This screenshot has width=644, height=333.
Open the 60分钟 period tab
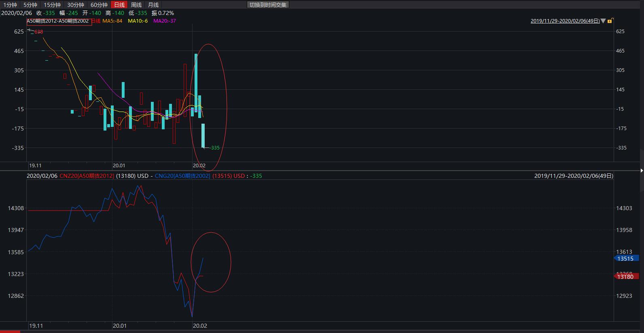99,5
